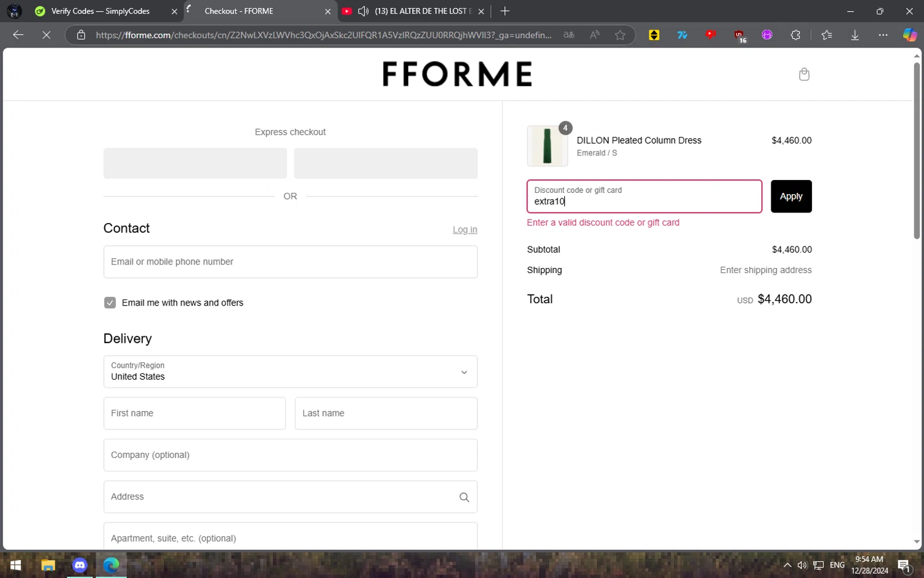Click the DILLON dress product thumbnail
The image size is (924, 578).
pos(547,146)
